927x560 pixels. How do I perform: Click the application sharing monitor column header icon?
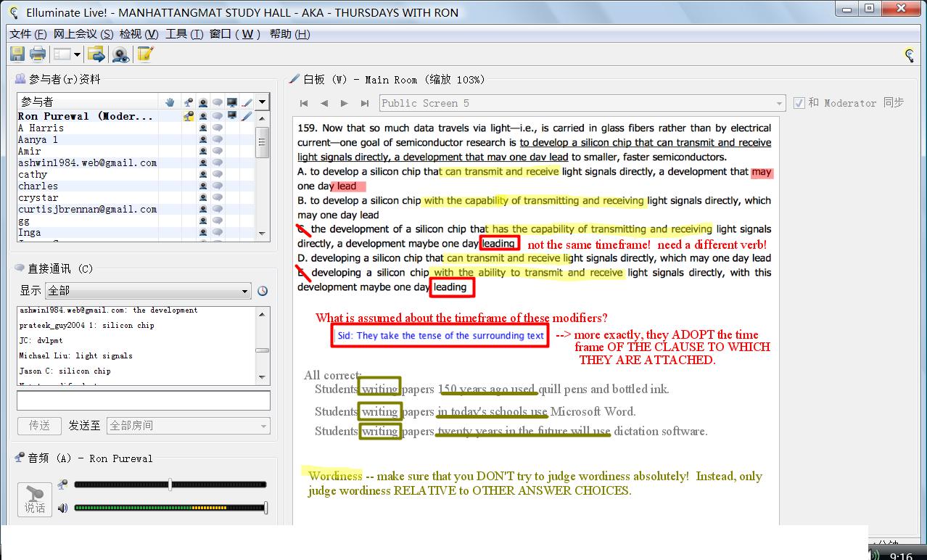pyautogui.click(x=232, y=102)
